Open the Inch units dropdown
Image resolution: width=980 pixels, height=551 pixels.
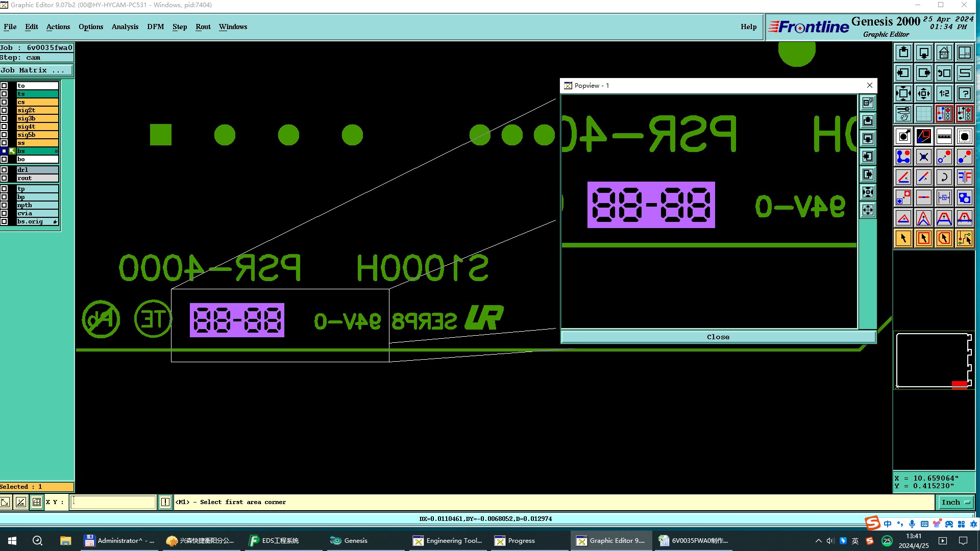coord(956,502)
